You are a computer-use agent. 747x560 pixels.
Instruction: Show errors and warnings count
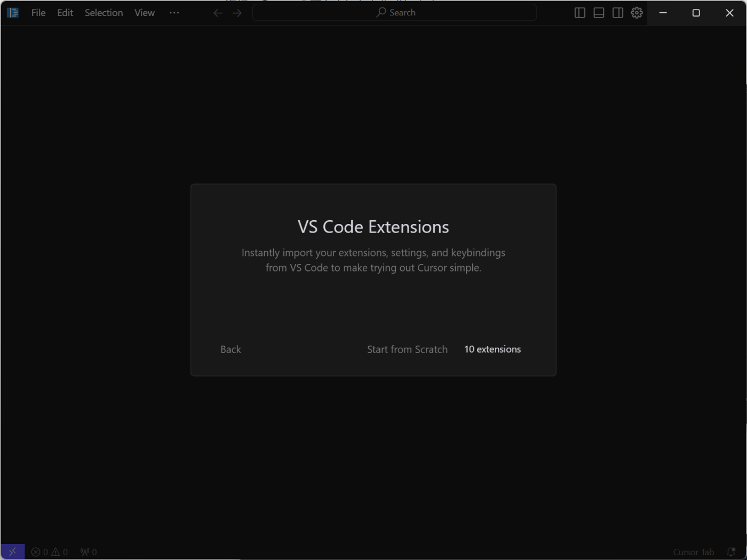pyautogui.click(x=50, y=552)
